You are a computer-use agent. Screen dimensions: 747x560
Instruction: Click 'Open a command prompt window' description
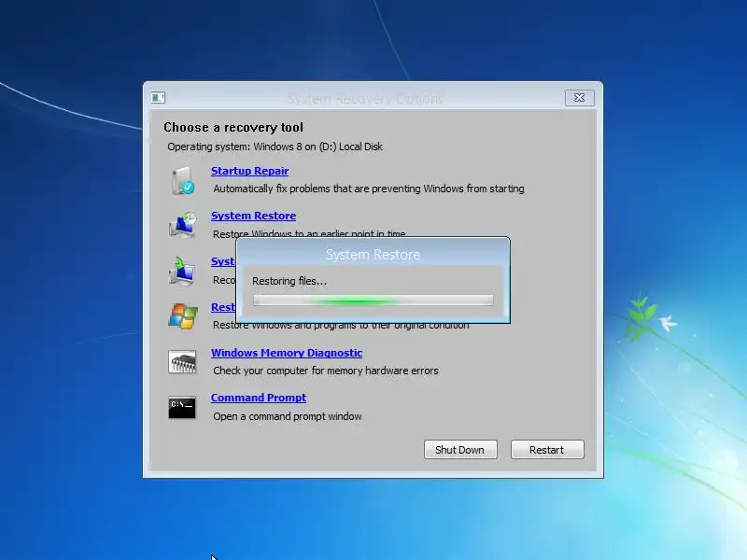[x=288, y=416]
